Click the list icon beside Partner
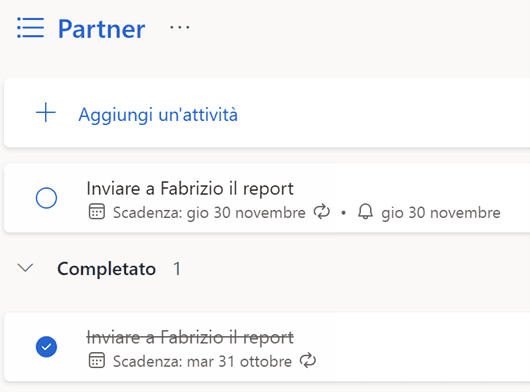The height and width of the screenshot is (392, 530). [30, 28]
